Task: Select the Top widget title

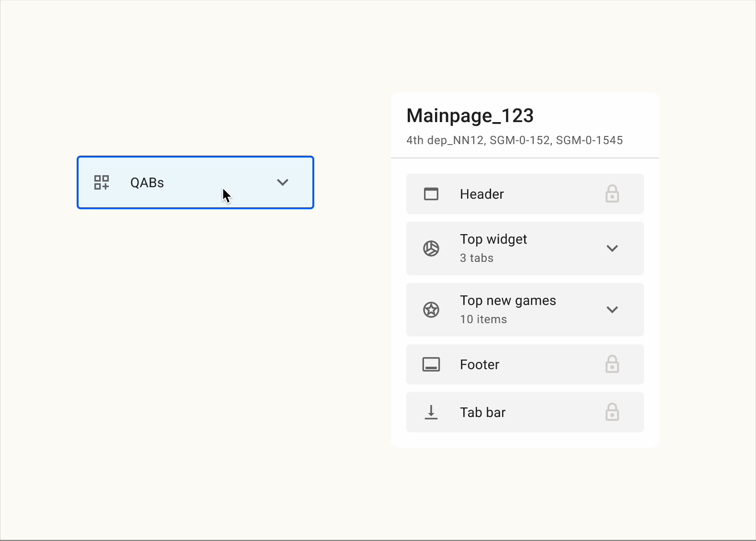Action: pyautogui.click(x=493, y=239)
